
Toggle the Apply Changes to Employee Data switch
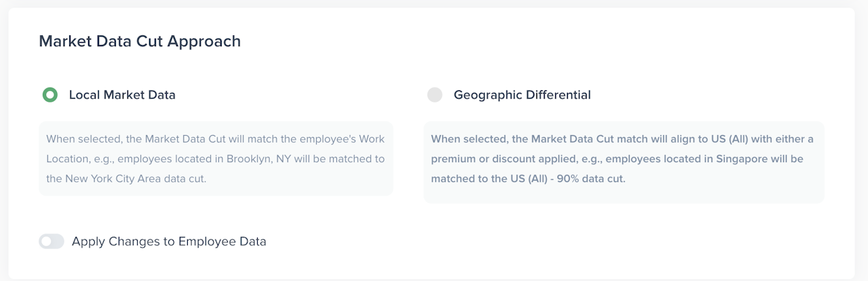pos(52,241)
